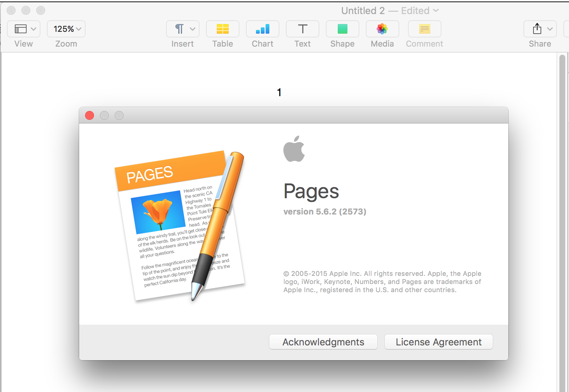
Task: Open the Media photos browser
Action: [x=383, y=29]
